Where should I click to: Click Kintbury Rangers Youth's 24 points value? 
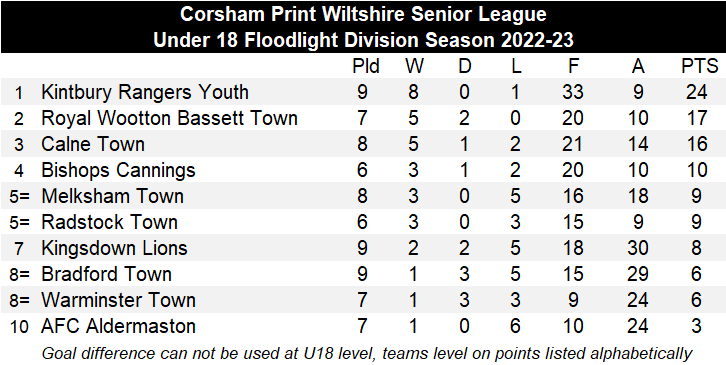click(697, 92)
